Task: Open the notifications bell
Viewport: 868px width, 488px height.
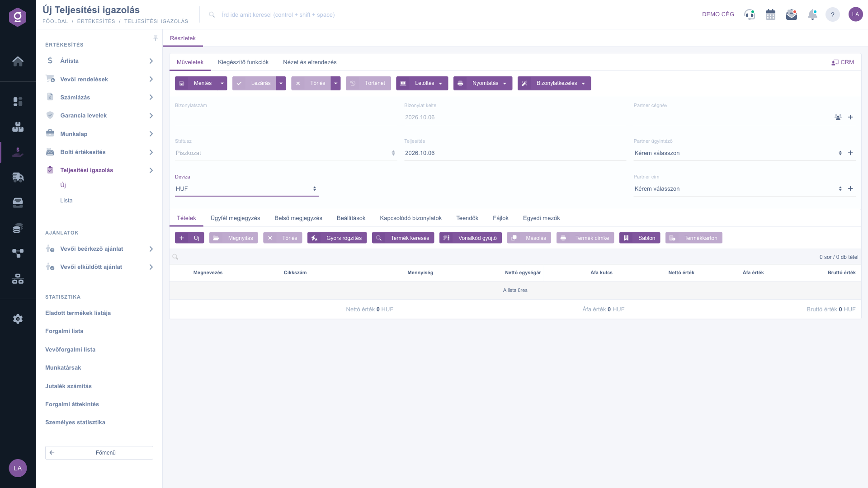Action: 812,14
